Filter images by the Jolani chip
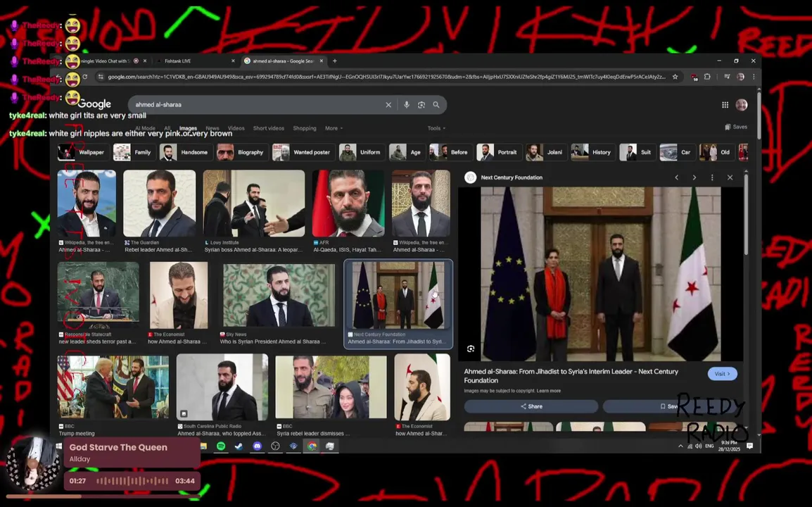Viewport: 812px width, 507px height. pyautogui.click(x=545, y=152)
